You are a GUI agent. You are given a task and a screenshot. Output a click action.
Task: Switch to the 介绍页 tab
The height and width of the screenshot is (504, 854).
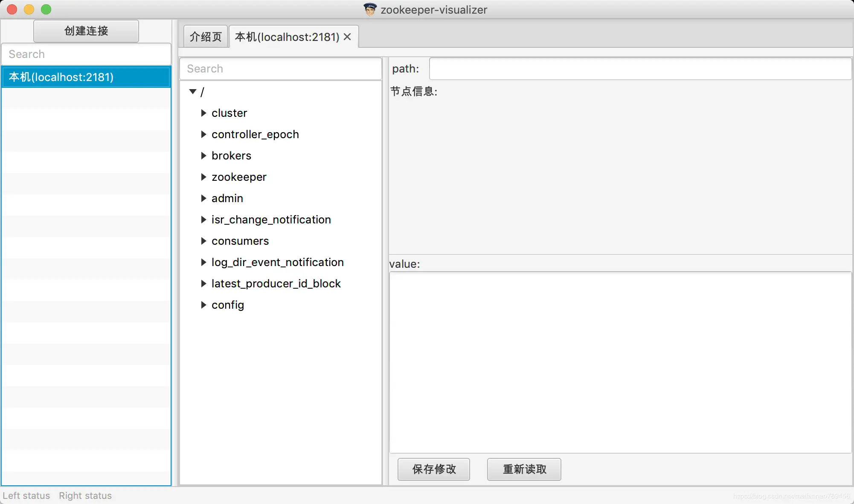206,37
